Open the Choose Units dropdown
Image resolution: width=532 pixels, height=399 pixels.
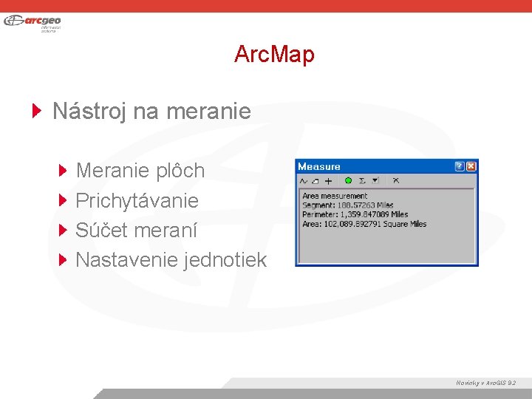coord(375,181)
